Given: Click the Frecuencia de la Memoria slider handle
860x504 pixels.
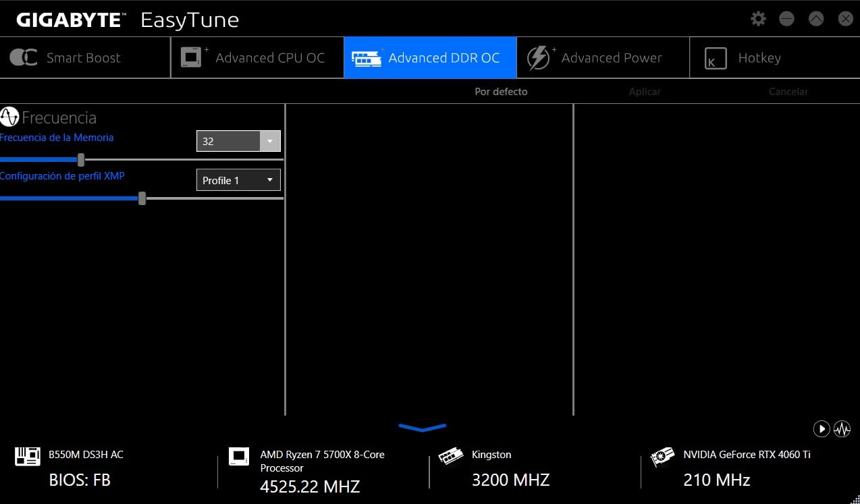Looking at the screenshot, I should (x=81, y=160).
